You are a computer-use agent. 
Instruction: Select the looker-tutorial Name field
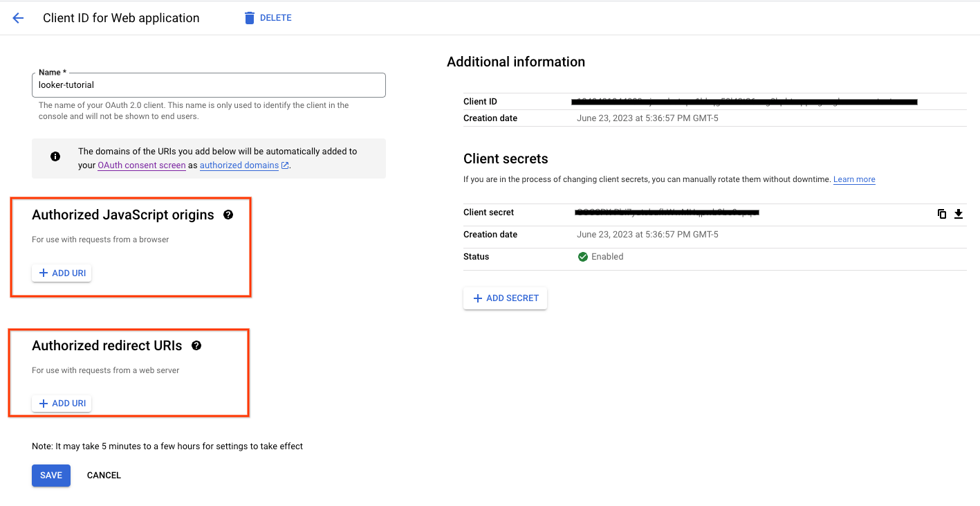point(207,84)
